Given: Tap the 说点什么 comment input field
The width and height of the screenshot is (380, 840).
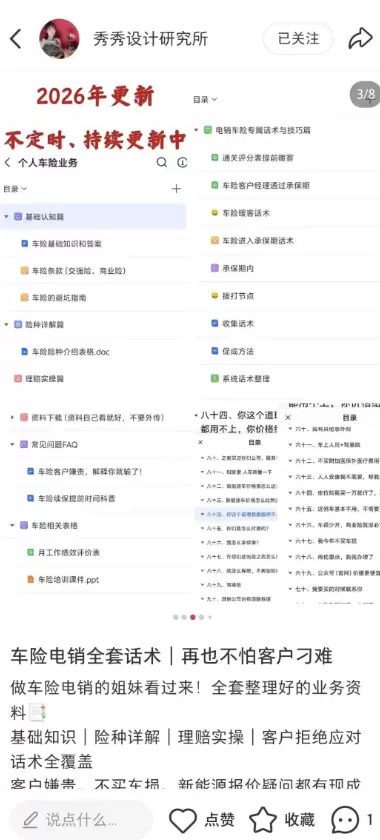Looking at the screenshot, I should pos(80,820).
